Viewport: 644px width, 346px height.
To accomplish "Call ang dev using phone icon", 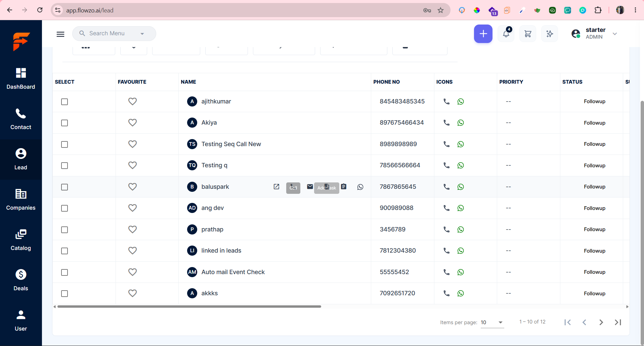I will 446,208.
